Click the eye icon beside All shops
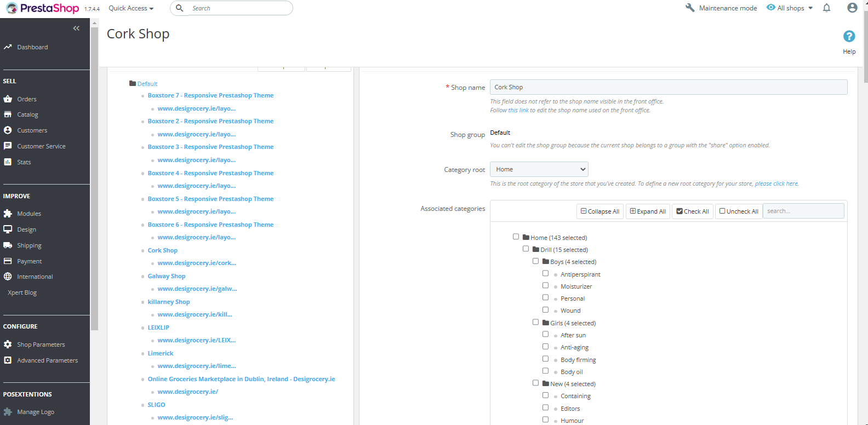 pos(771,8)
